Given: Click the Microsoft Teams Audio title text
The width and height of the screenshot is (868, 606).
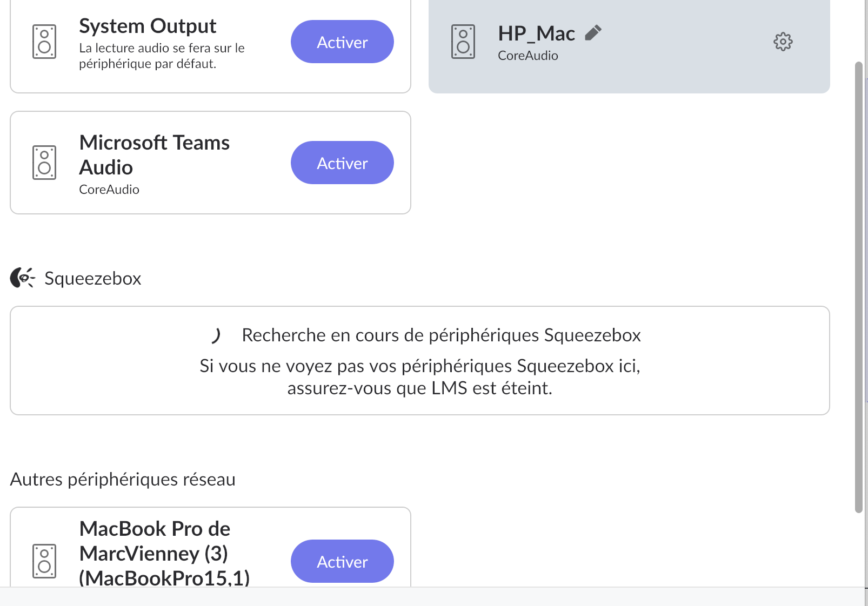Looking at the screenshot, I should pyautogui.click(x=155, y=155).
